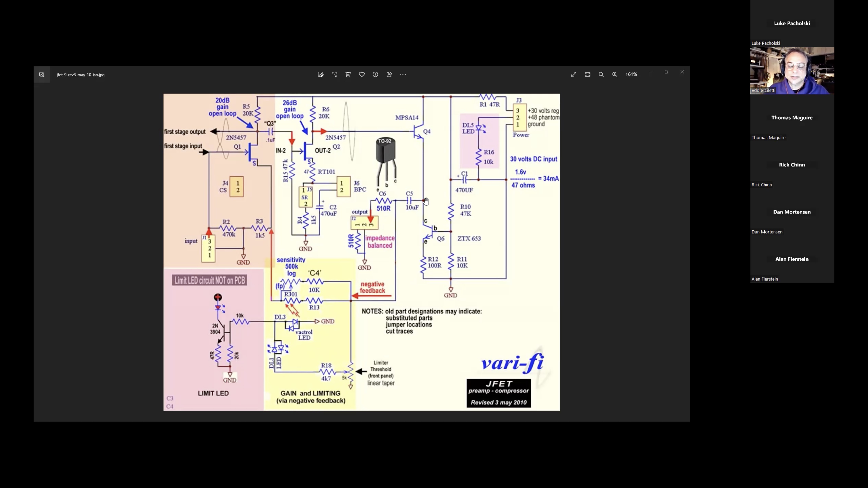Select Luke Pacholski participant tile
The image size is (868, 488).
pos(792,23)
